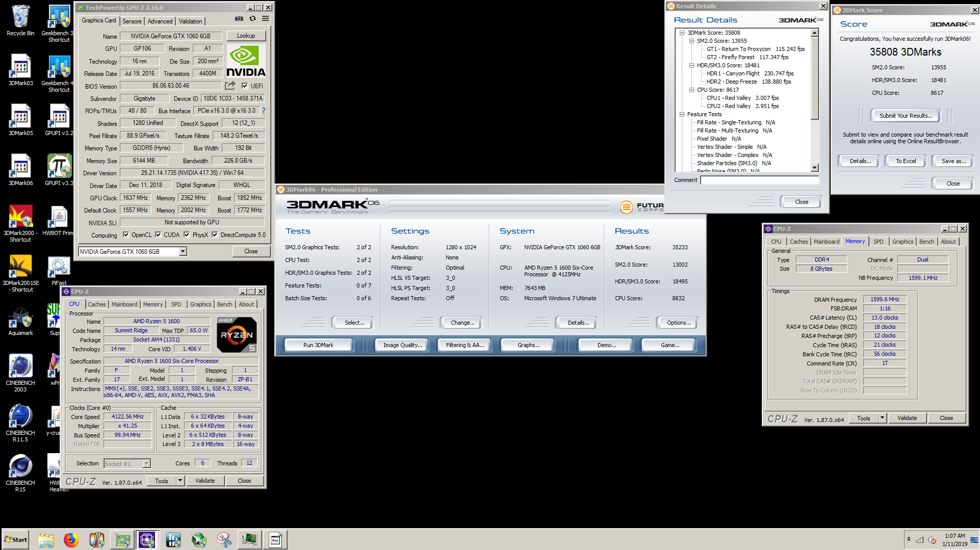This screenshot has height=550, width=980.
Task: Toggle the PhysX checkbox in GPU-Z
Action: point(187,235)
